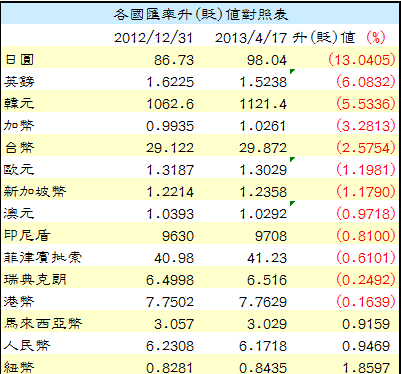This screenshot has height=374, width=401.
Task: Select cell value 86.73
Action: [x=174, y=60]
